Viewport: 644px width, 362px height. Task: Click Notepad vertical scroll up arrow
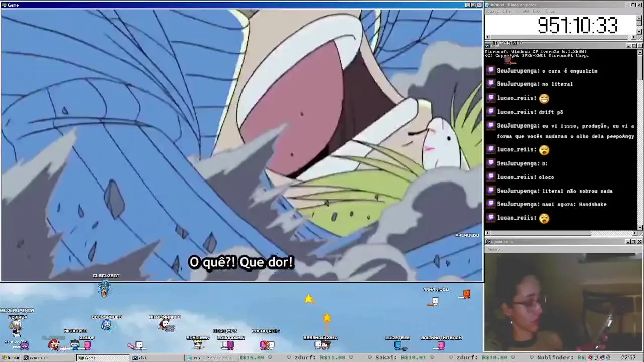tap(640, 17)
